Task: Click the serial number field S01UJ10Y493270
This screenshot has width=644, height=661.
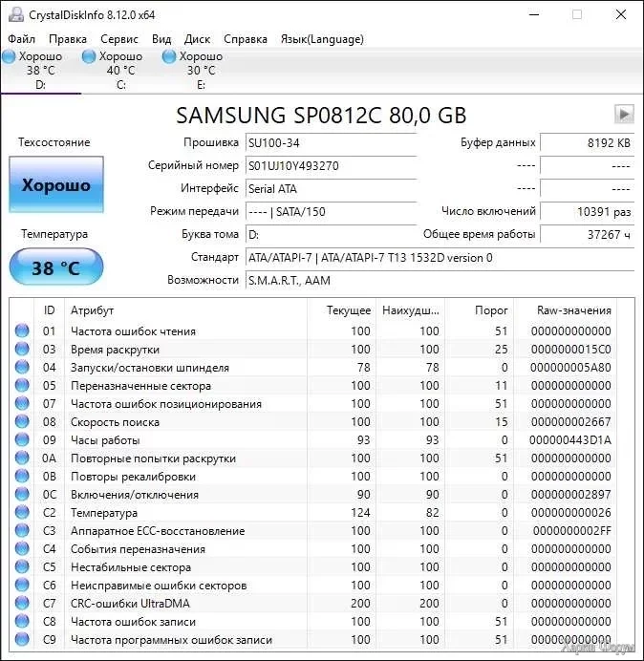Action: [331, 165]
